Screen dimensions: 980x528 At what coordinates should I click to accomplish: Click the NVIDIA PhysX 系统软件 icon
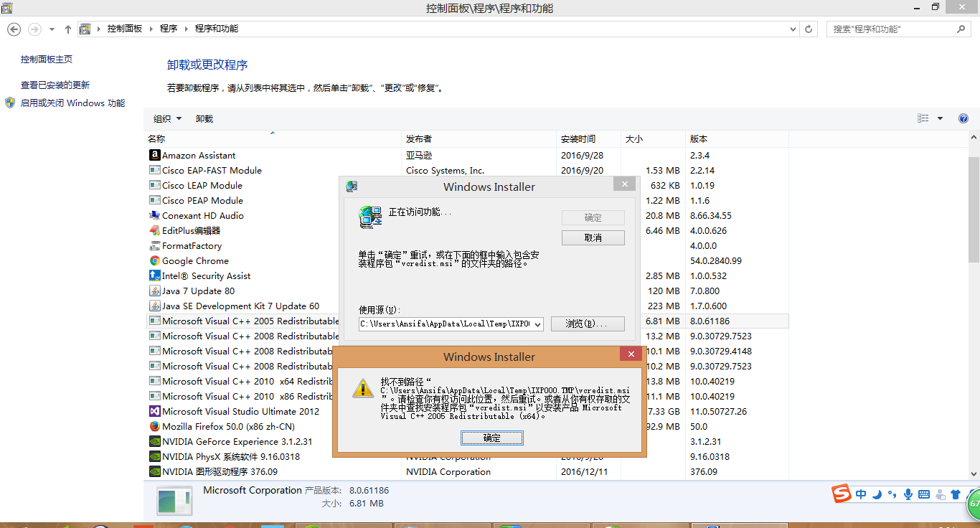coord(154,456)
